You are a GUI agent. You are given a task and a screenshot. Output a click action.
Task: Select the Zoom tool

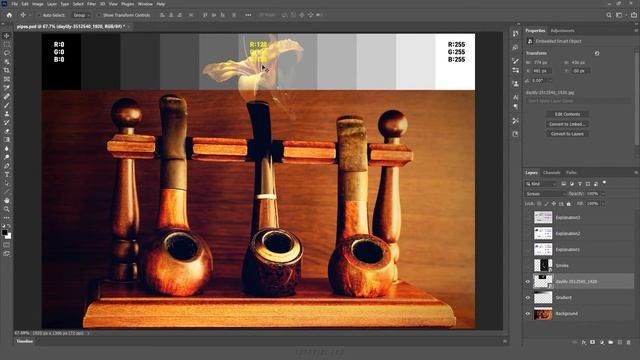tap(7, 209)
